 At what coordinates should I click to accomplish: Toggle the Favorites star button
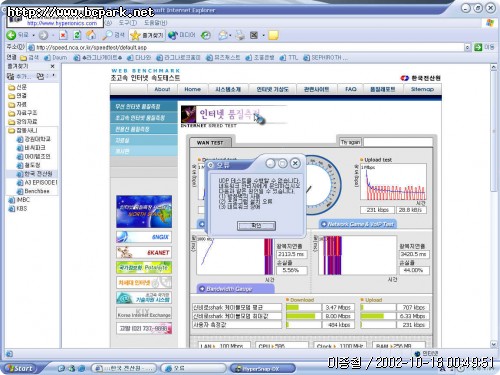coord(147,35)
